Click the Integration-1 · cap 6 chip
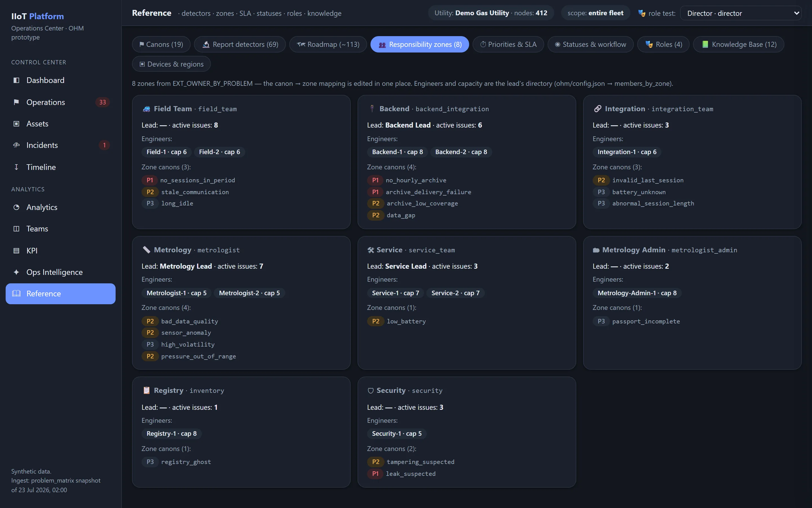 pyautogui.click(x=627, y=152)
